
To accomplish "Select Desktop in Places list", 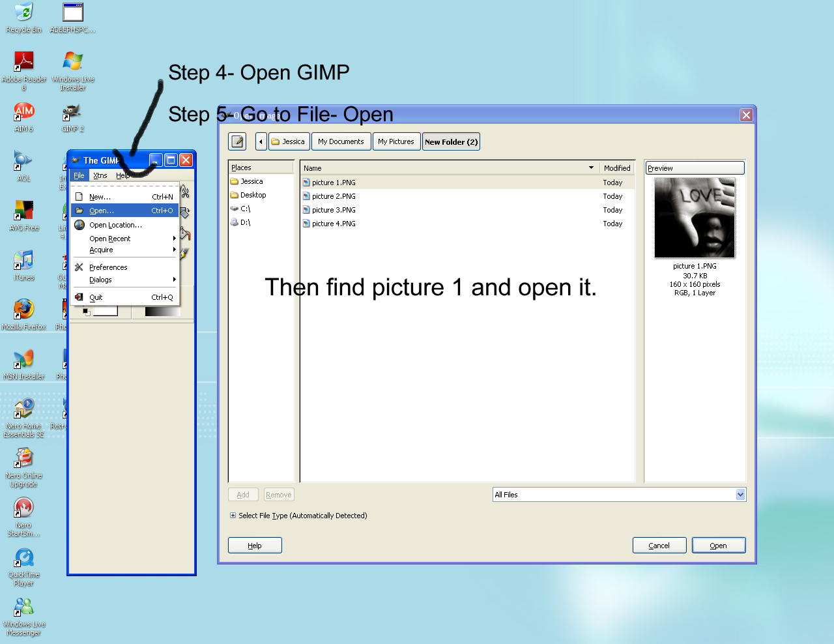I will pyautogui.click(x=261, y=195).
